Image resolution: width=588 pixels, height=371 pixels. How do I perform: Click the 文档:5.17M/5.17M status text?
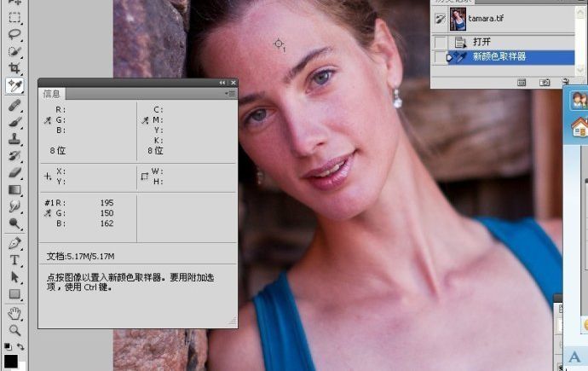click(81, 257)
